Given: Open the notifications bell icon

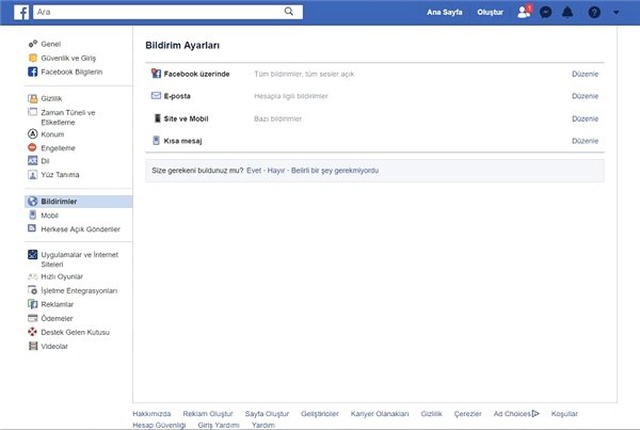Looking at the screenshot, I should pyautogui.click(x=567, y=12).
